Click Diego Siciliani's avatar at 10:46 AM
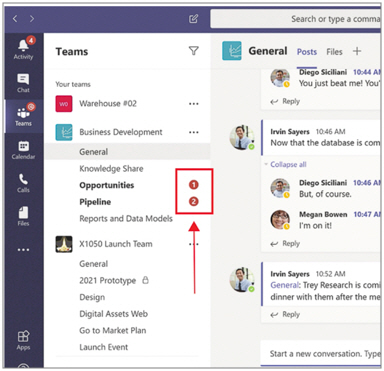 [x=280, y=188]
